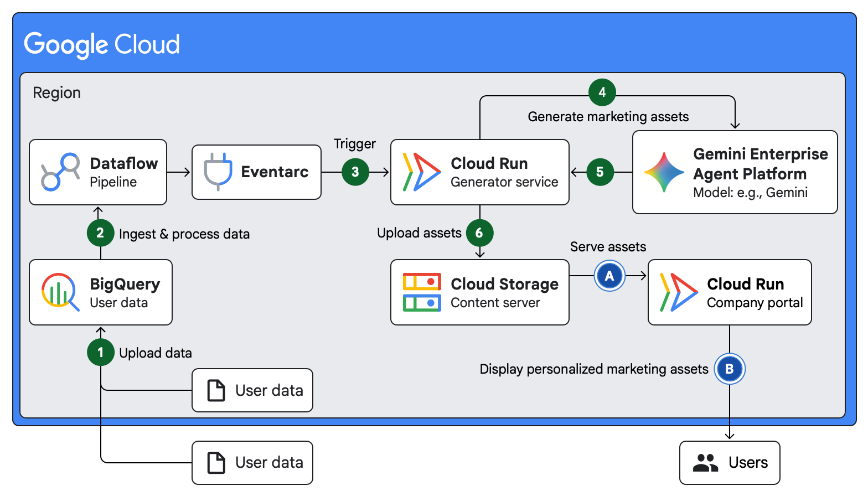Click the "Users" label

point(748,463)
